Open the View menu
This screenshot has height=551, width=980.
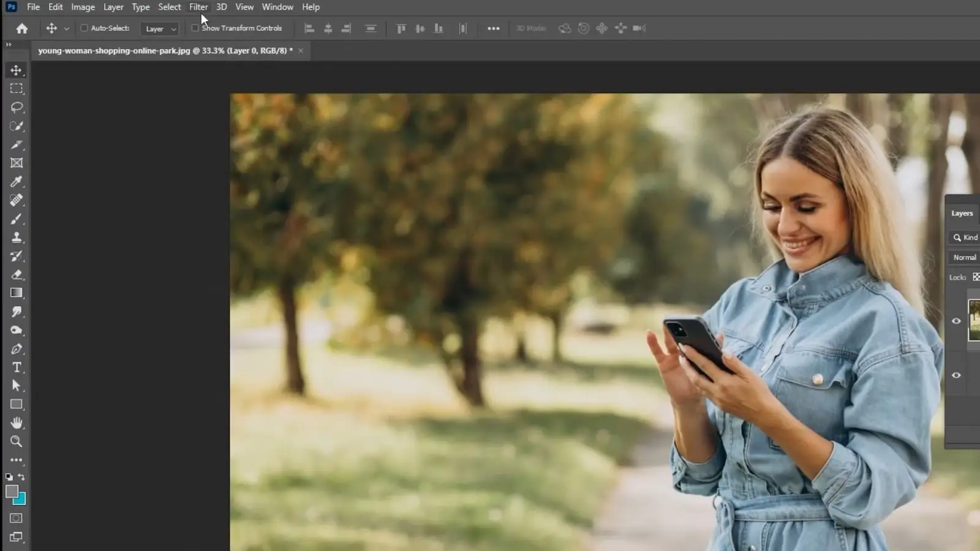[x=244, y=7]
